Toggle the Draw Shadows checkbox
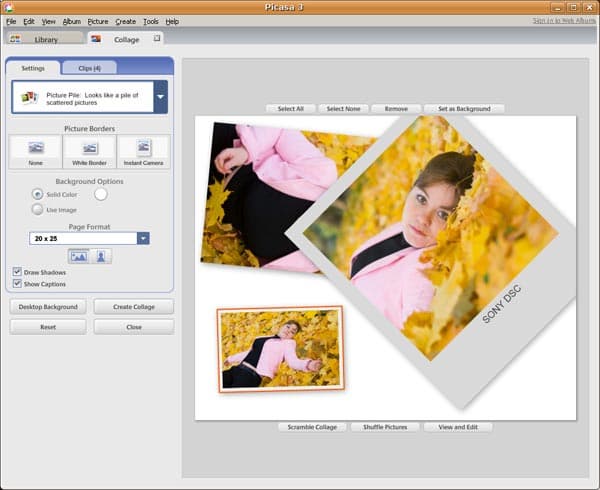 point(17,272)
